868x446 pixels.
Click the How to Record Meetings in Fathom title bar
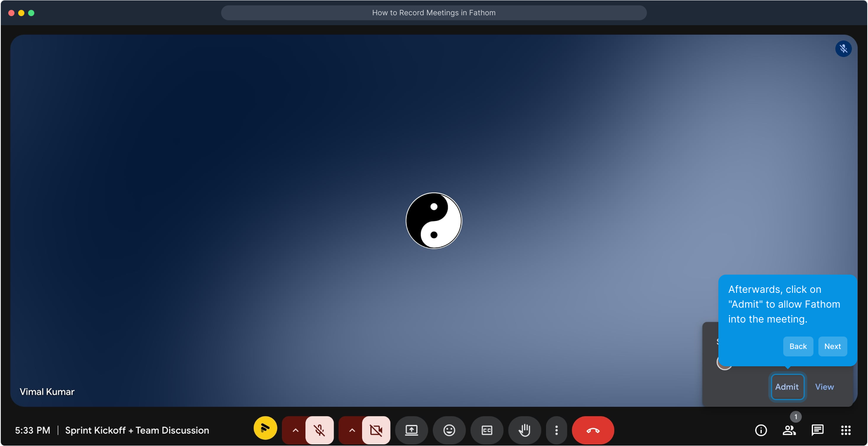(434, 13)
